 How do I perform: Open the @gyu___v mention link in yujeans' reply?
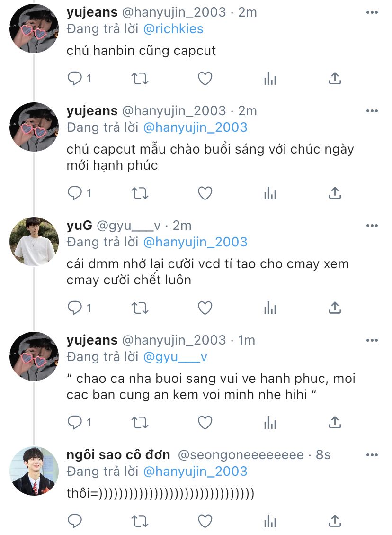coord(175,357)
